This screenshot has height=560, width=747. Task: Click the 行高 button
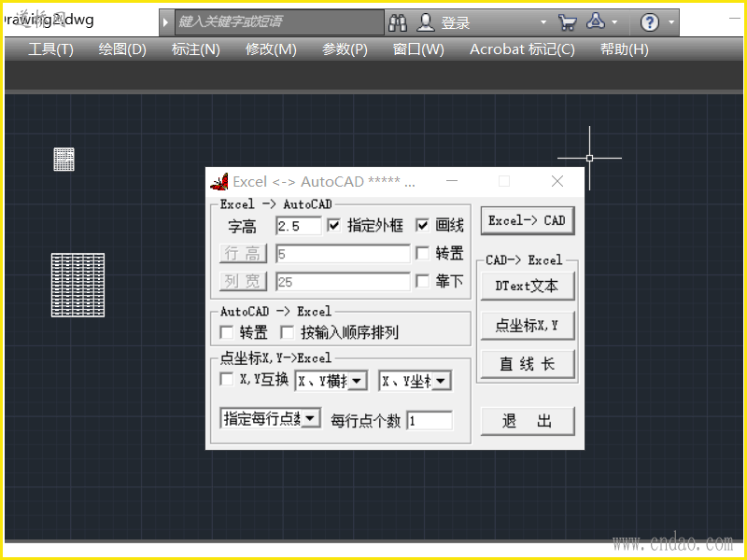[243, 253]
